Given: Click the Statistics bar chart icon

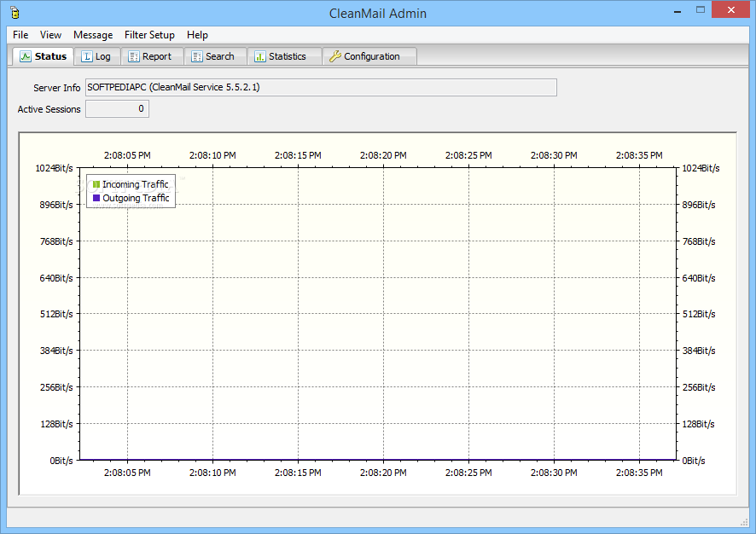Looking at the screenshot, I should pyautogui.click(x=260, y=56).
